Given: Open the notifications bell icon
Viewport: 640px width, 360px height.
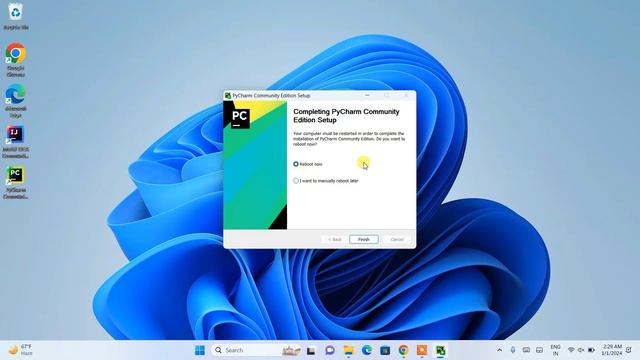Looking at the screenshot, I should [x=629, y=350].
